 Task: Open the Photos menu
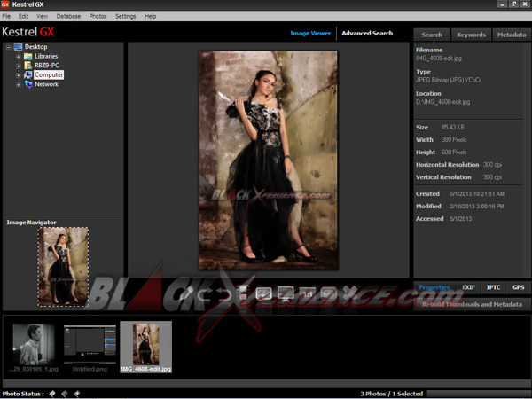click(98, 16)
